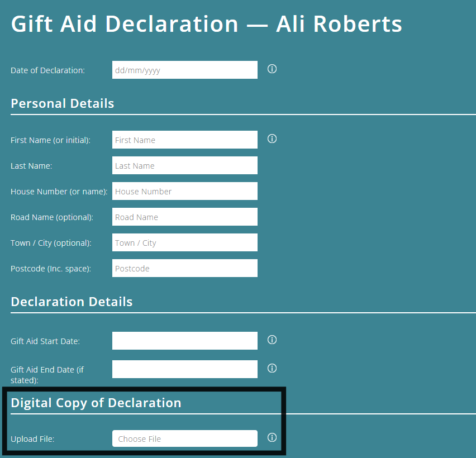
Task: Click the Digital Copy of Declaration heading
Action: pos(96,402)
